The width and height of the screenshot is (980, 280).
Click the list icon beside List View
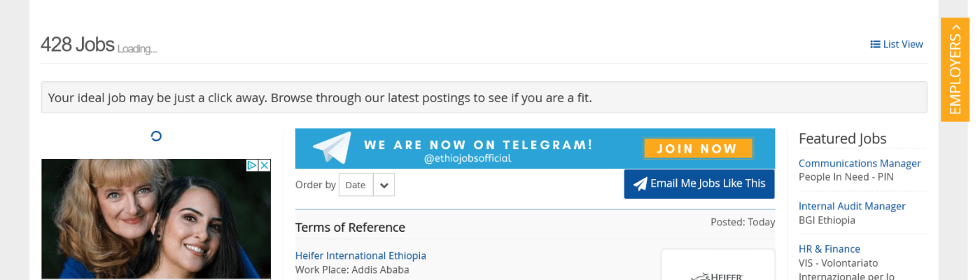[x=875, y=44]
